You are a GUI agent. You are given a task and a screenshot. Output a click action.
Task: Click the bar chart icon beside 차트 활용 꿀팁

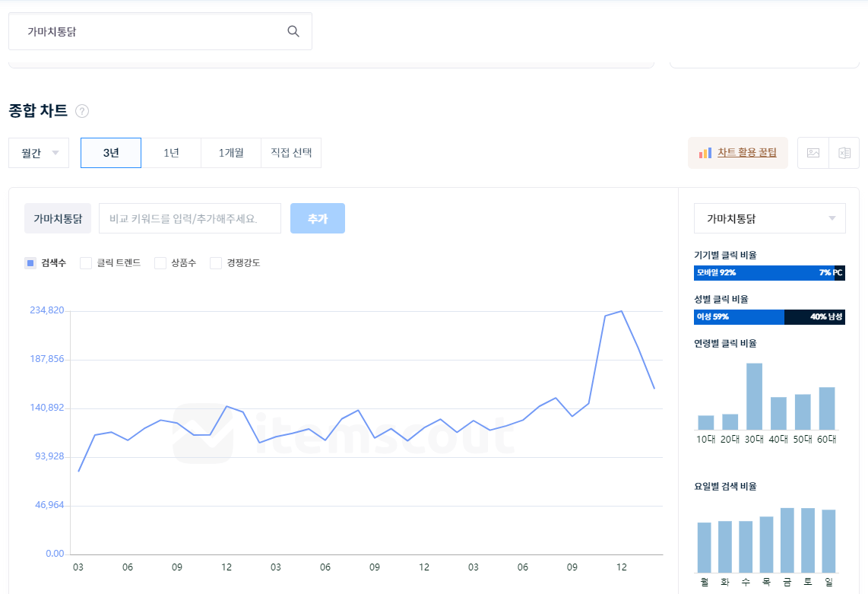click(705, 153)
